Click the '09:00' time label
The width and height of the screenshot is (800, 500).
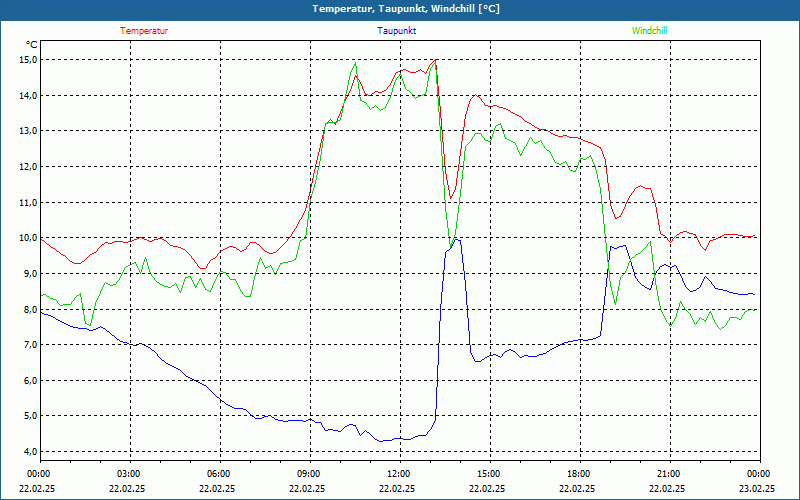pyautogui.click(x=308, y=474)
